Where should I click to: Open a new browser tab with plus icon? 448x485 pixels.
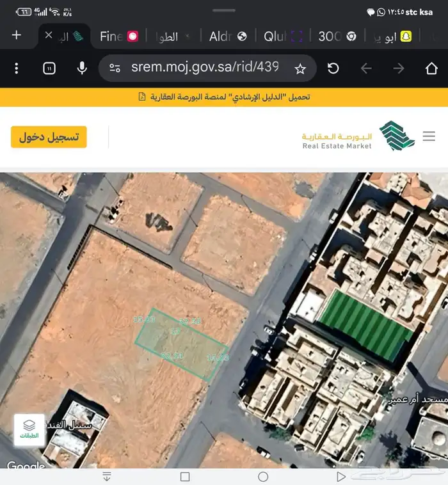[17, 35]
